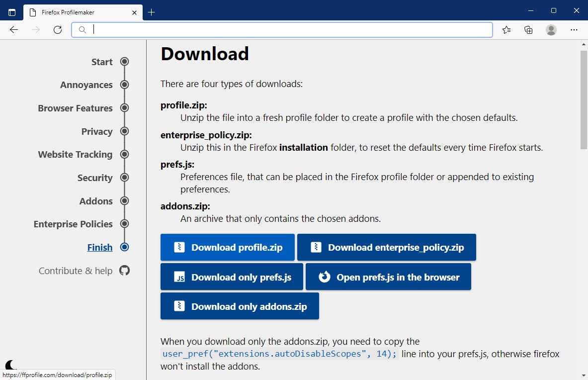
Task: Go to the Annoyances step
Action: point(86,85)
